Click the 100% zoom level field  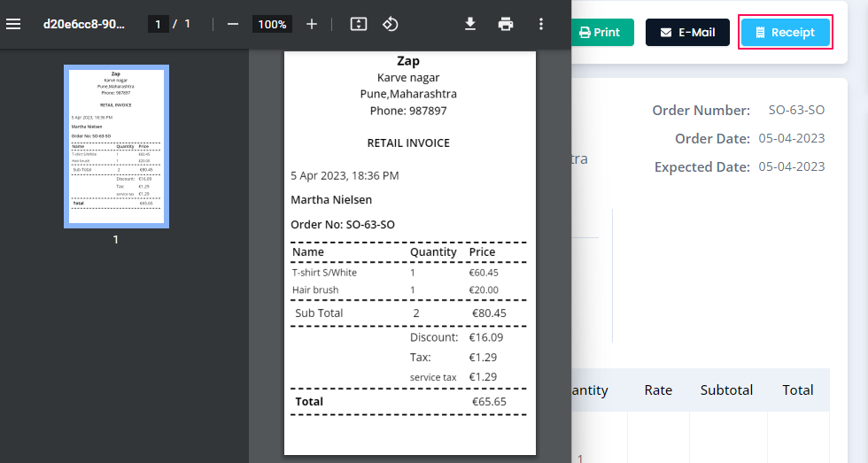point(273,24)
